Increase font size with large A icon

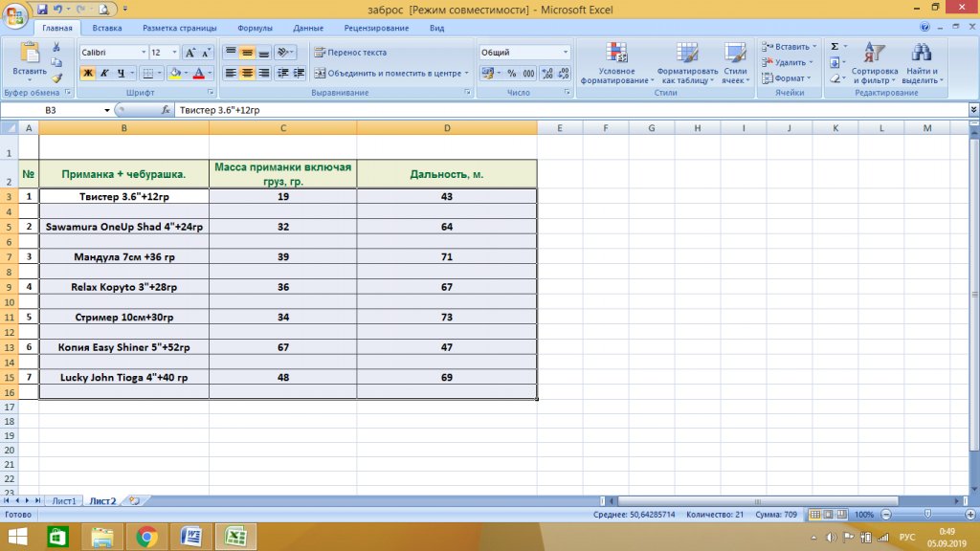(190, 53)
